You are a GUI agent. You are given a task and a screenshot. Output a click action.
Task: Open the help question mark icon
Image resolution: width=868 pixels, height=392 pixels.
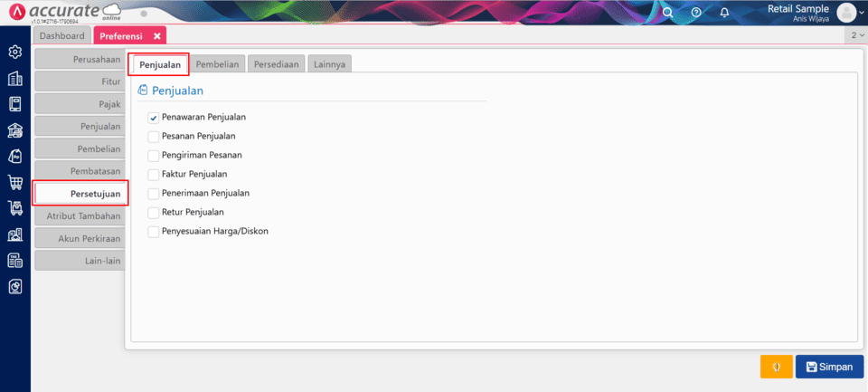[x=696, y=13]
